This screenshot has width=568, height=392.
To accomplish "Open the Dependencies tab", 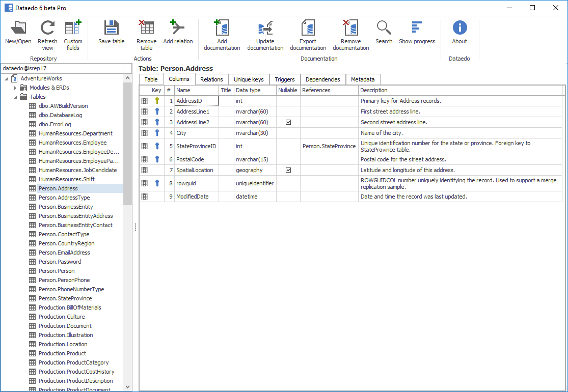I will coord(322,79).
